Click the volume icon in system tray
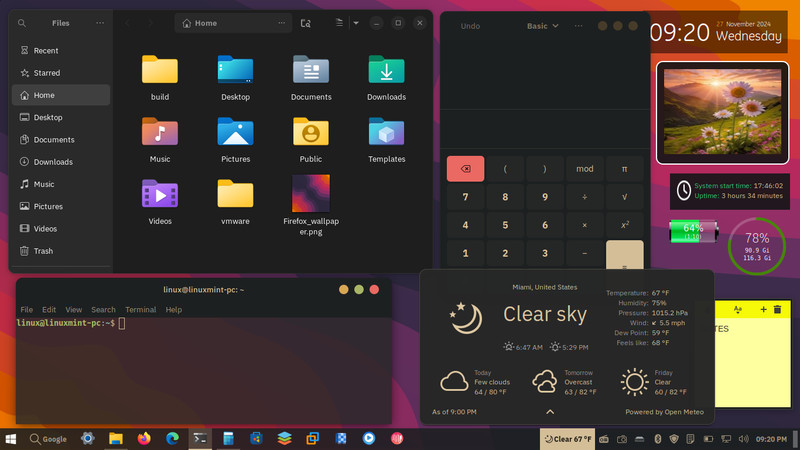This screenshot has width=800, height=450. (x=743, y=439)
